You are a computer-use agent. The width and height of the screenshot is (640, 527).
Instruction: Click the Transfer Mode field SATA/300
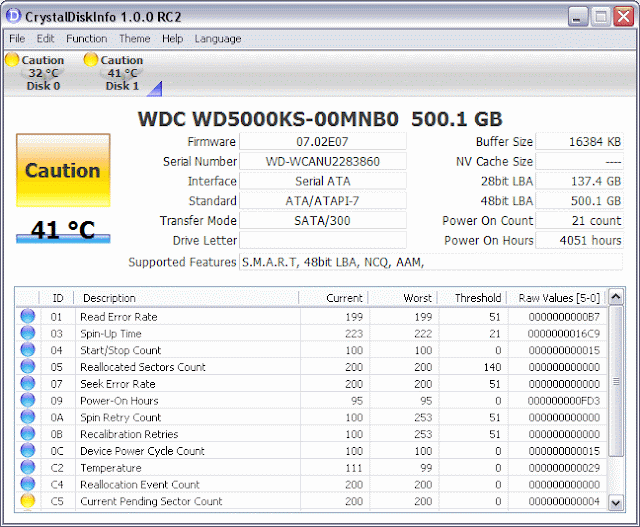point(322,221)
